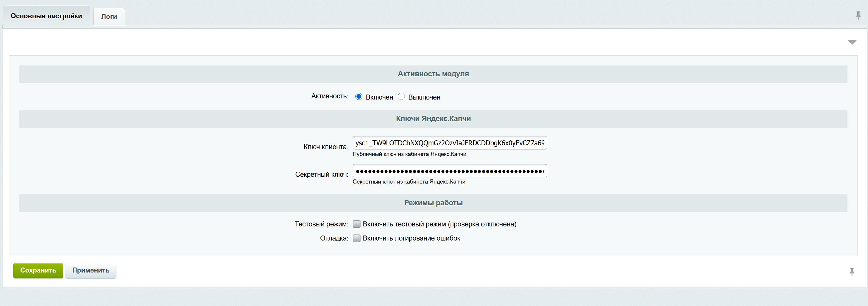Image resolution: width=868 pixels, height=306 pixels.
Task: Click the Сохранить button
Action: [x=38, y=270]
